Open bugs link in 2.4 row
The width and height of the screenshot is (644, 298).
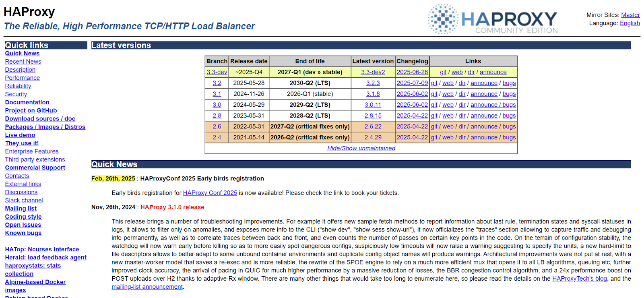509,137
